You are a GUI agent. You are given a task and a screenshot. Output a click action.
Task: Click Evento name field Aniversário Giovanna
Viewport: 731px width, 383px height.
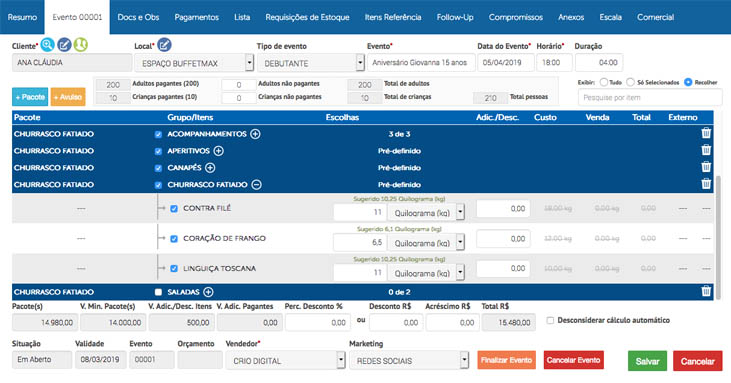[x=421, y=62]
